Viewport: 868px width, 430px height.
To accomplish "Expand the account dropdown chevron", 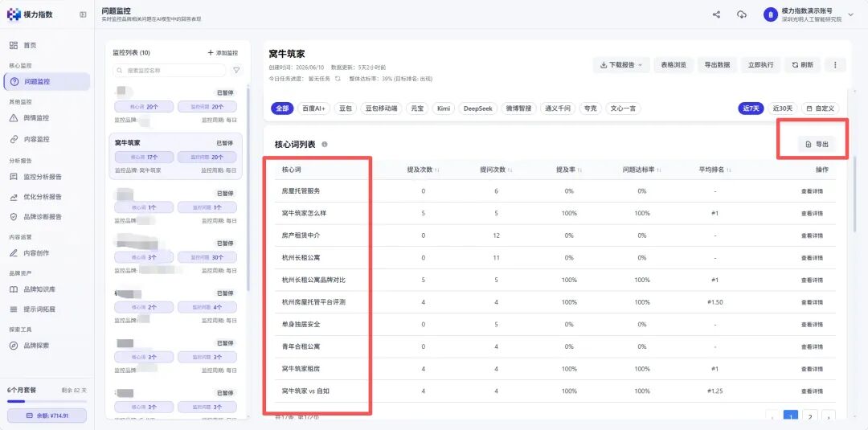I will tap(851, 15).
